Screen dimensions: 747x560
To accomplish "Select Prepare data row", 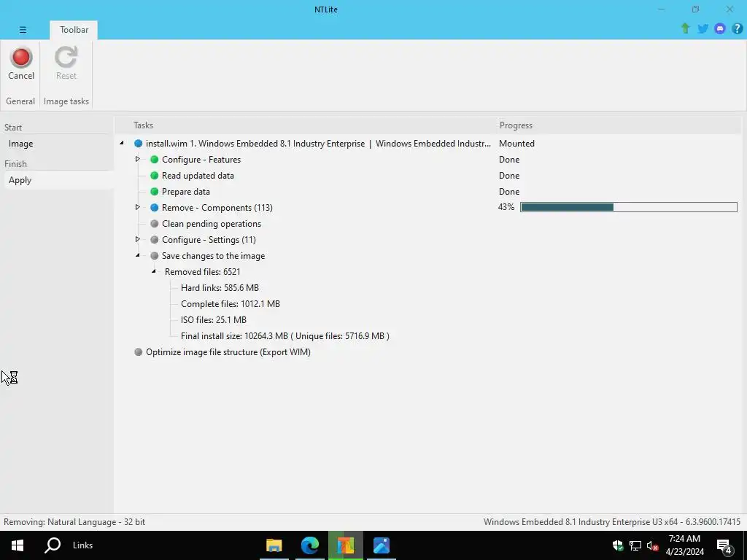I will click(x=186, y=192).
